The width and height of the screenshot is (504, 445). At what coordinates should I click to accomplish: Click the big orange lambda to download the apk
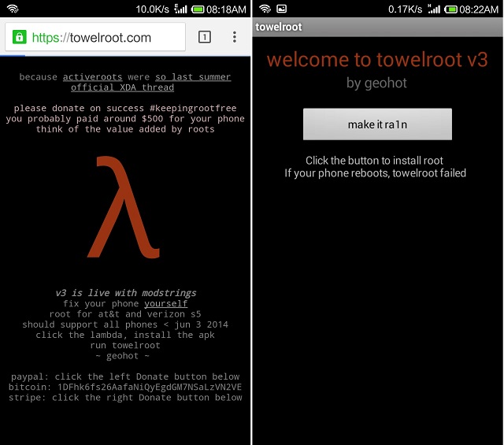coord(124,207)
